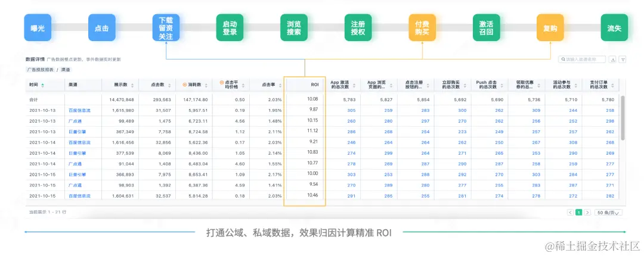Sort 立即购买的总次数 column
This screenshot has height=256, width=644.
(465, 85)
